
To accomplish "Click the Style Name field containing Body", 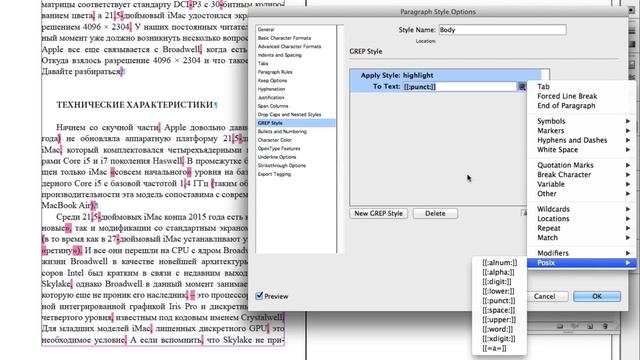I will (x=502, y=30).
